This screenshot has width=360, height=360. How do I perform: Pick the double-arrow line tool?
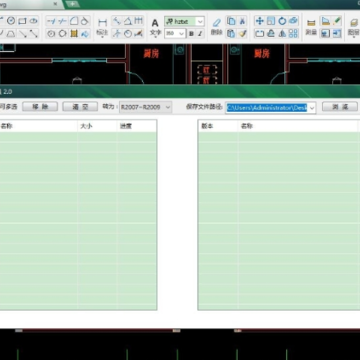point(33,33)
